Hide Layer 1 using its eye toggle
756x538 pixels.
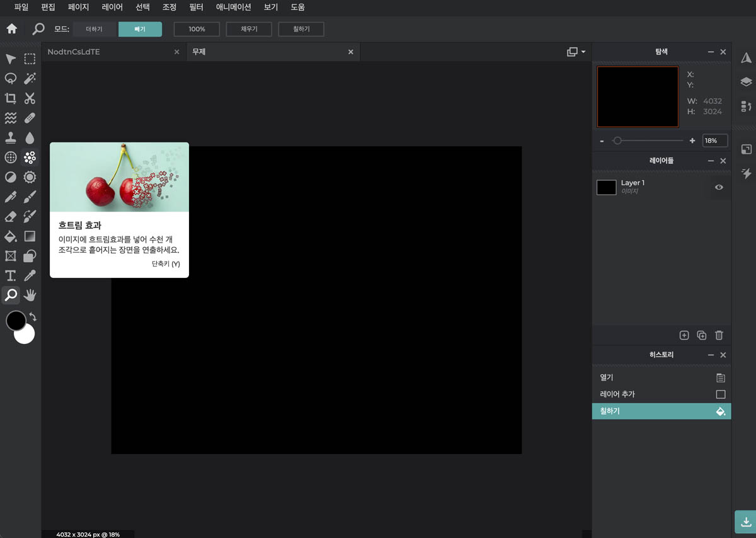pyautogui.click(x=719, y=187)
